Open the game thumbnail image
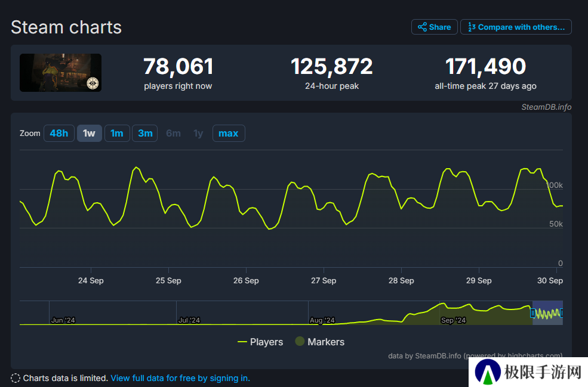Screen dimensions: 588x387 pyautogui.click(x=60, y=73)
